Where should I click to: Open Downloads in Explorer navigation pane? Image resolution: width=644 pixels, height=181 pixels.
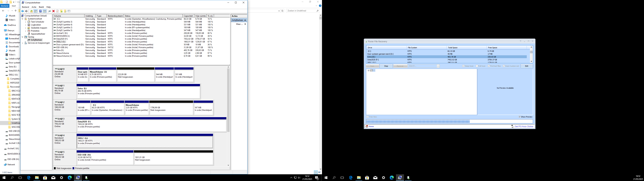point(13,46)
